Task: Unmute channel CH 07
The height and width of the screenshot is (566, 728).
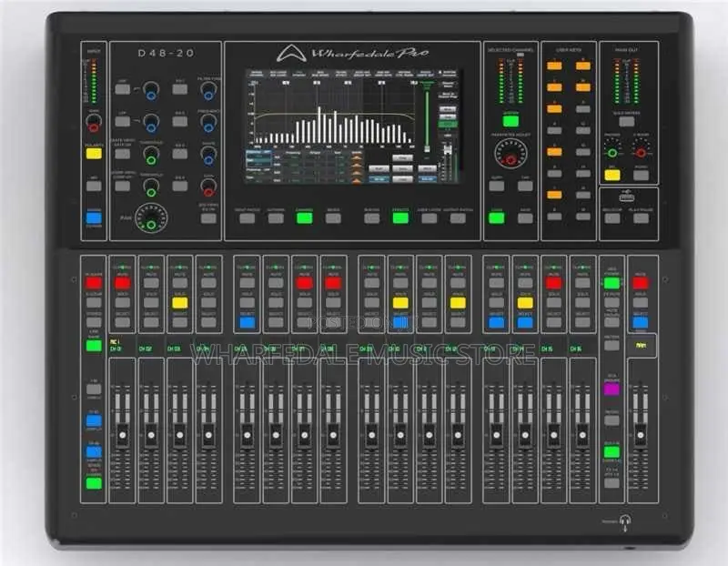Action: click(304, 283)
